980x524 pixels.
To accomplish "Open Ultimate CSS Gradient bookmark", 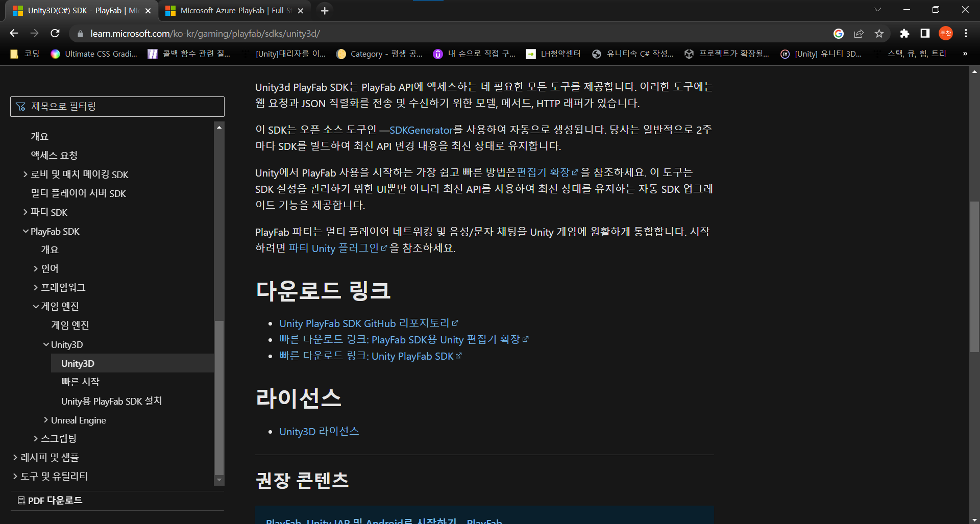I will click(94, 54).
